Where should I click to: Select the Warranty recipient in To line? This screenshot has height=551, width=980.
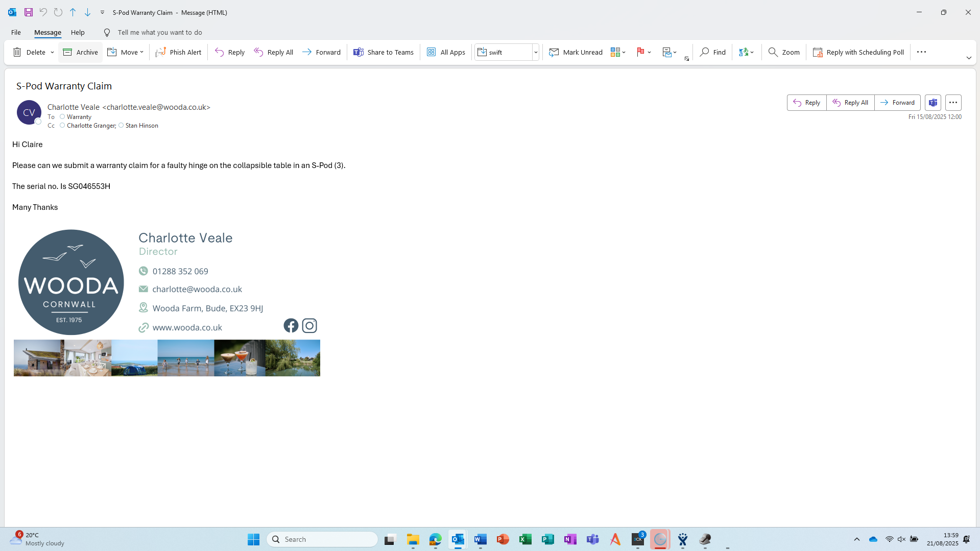click(x=79, y=117)
